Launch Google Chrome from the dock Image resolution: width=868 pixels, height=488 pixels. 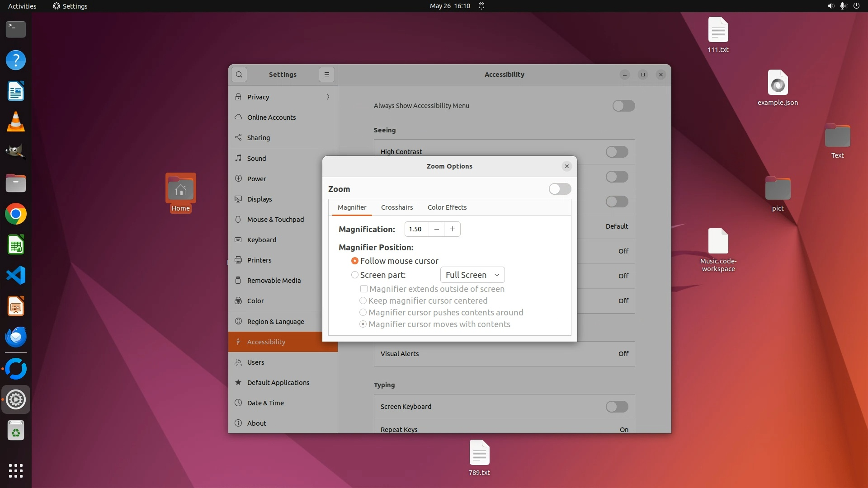[x=16, y=214]
